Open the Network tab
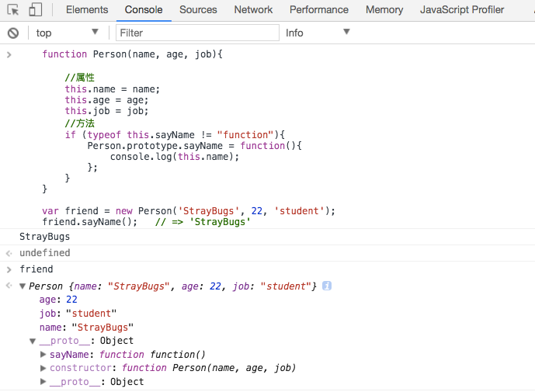Viewport: 535px width, 392px height. pyautogui.click(x=253, y=9)
